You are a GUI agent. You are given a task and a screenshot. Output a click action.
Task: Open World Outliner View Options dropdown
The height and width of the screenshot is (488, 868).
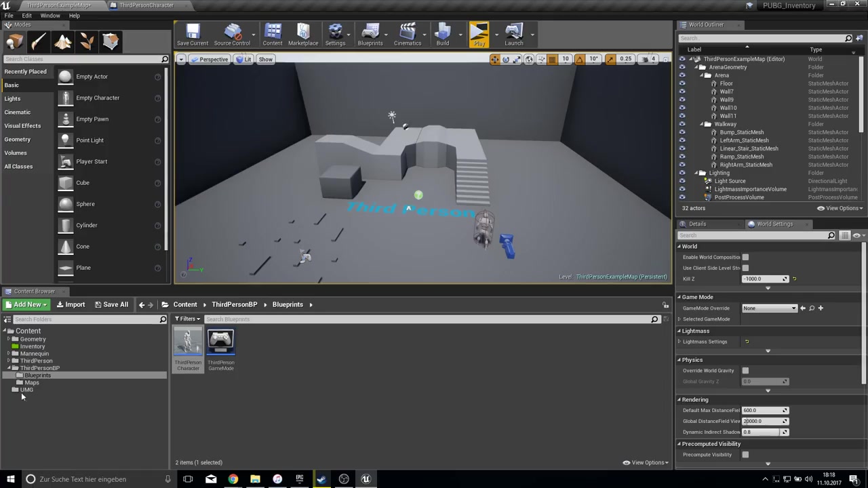pos(839,208)
